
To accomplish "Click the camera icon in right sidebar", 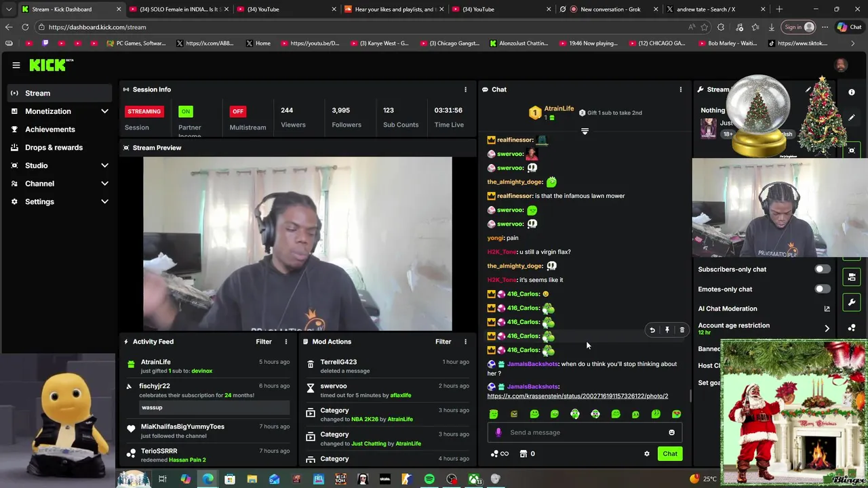I will pyautogui.click(x=852, y=277).
